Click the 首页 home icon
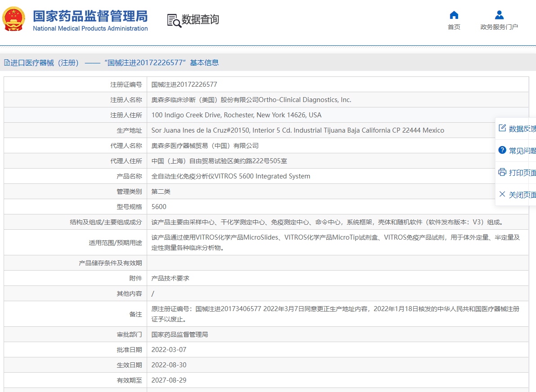Screen dimensions: 536x392 pyautogui.click(x=454, y=15)
